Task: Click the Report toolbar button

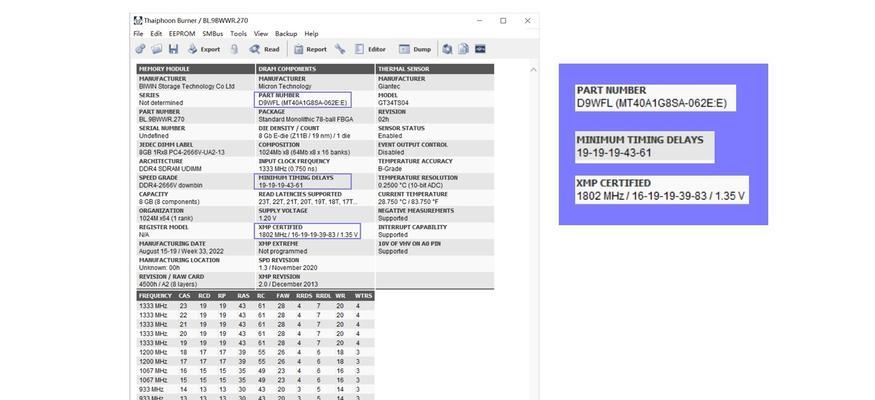Action: (x=310, y=49)
